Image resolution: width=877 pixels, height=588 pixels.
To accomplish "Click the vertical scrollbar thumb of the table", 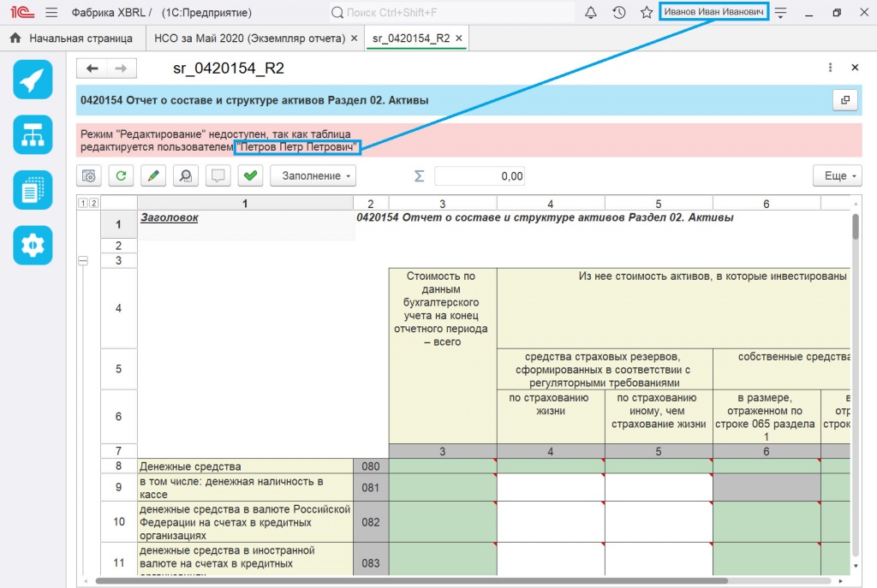I will (x=856, y=225).
